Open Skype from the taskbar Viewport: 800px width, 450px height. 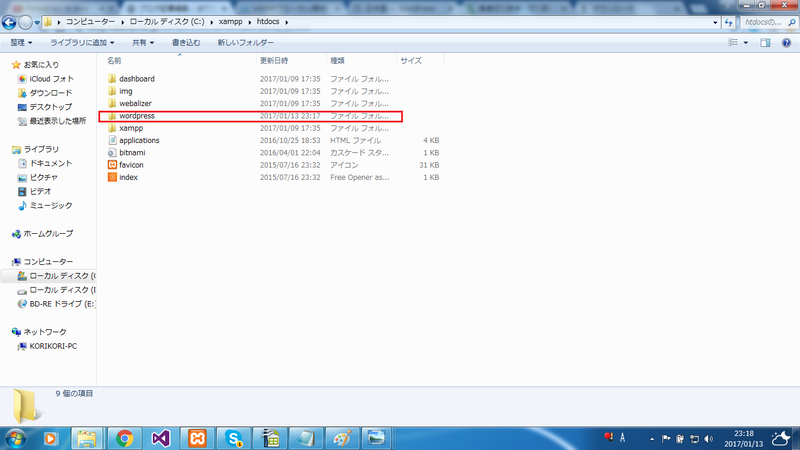(x=233, y=438)
